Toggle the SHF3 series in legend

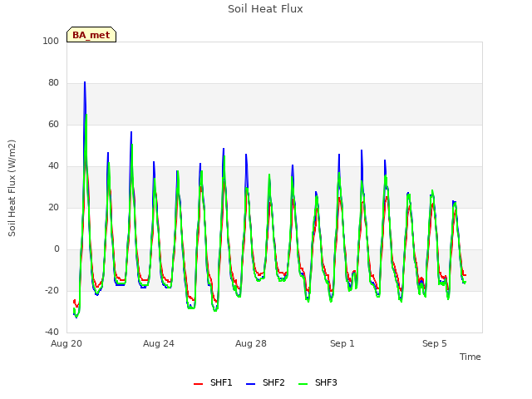pos(318,382)
